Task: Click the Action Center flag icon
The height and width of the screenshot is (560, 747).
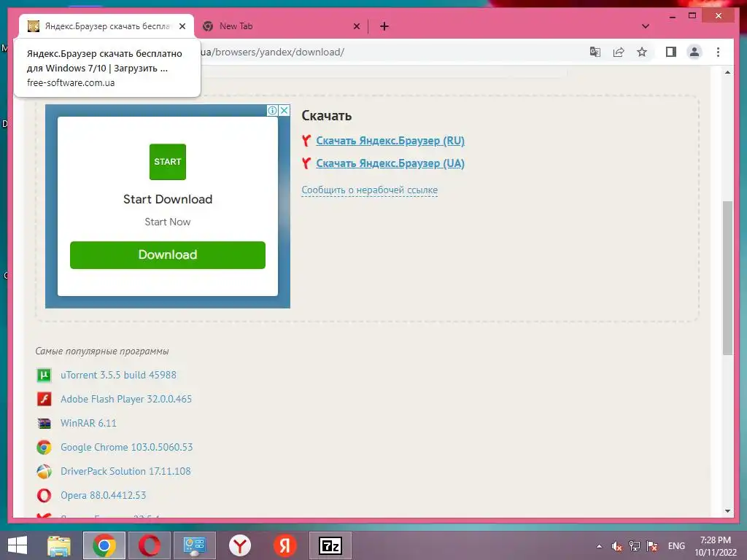Action: (652, 546)
